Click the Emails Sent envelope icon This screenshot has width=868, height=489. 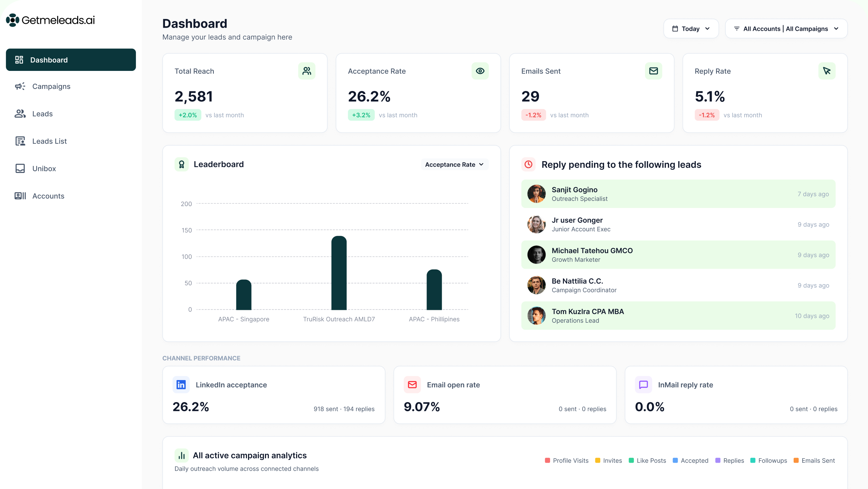(653, 71)
